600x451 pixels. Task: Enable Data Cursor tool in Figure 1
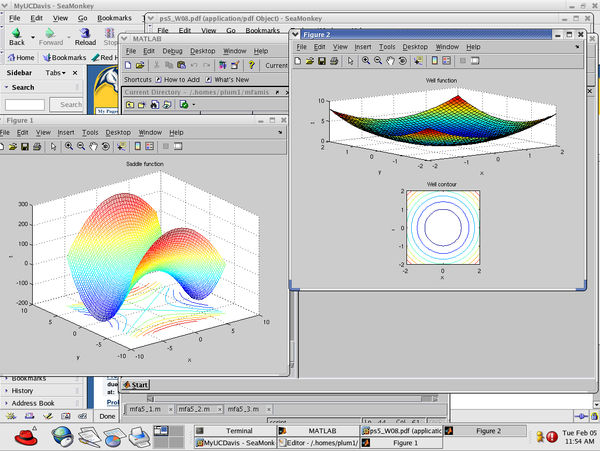(121, 146)
